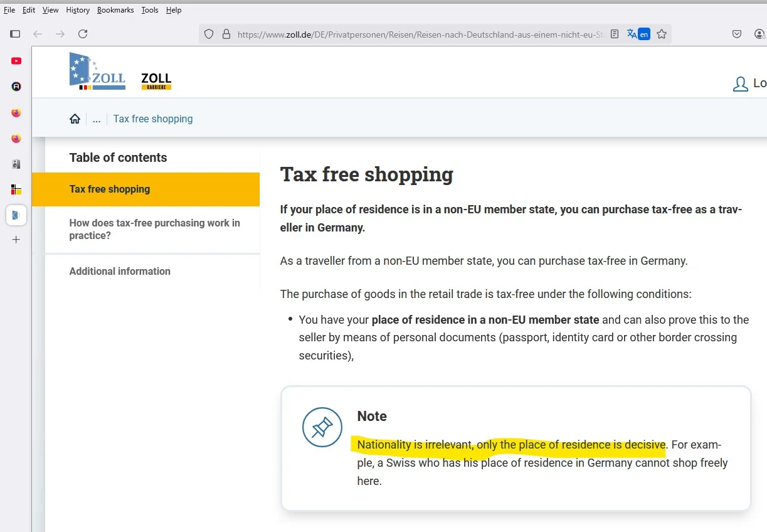Open the YouTube vertical tab
Screen dimensions: 767x532
point(16,61)
